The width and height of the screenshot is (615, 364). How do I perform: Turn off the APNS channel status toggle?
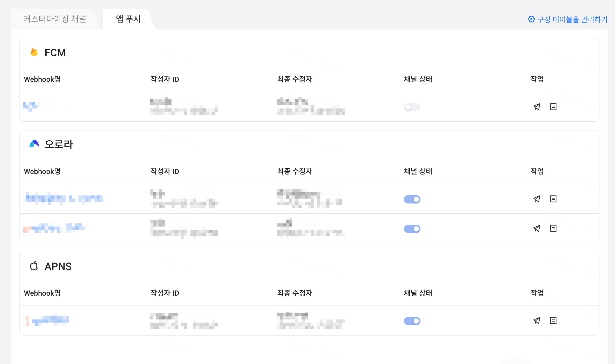412,321
